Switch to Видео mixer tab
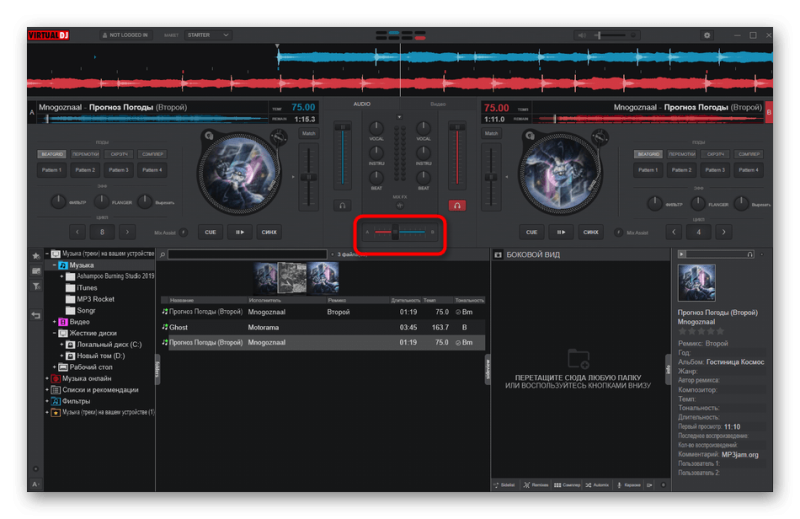This screenshot has width=800, height=519. tap(438, 104)
